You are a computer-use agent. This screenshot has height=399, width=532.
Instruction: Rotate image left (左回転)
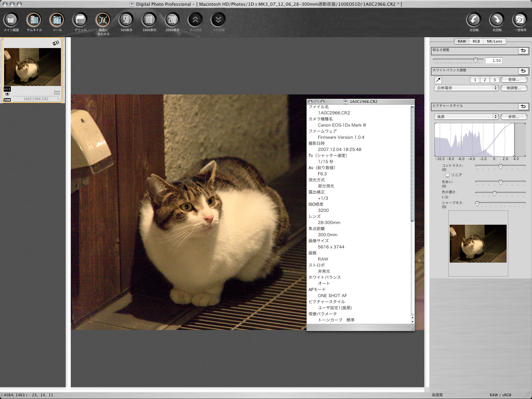click(x=474, y=20)
